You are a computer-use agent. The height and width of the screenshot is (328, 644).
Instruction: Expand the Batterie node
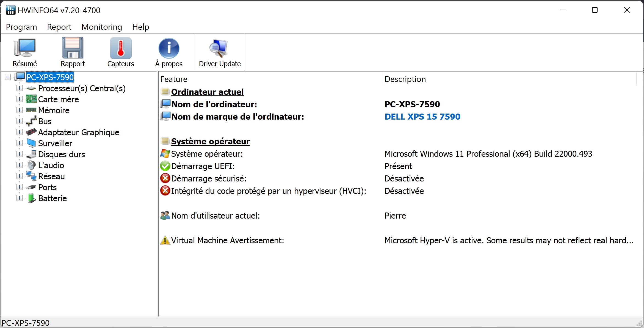(x=19, y=198)
